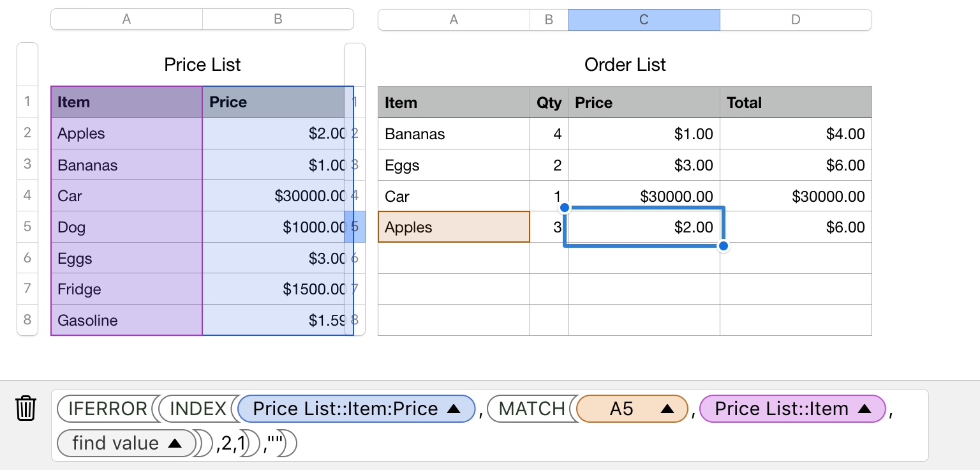Select column B header in Price List

tap(278, 19)
